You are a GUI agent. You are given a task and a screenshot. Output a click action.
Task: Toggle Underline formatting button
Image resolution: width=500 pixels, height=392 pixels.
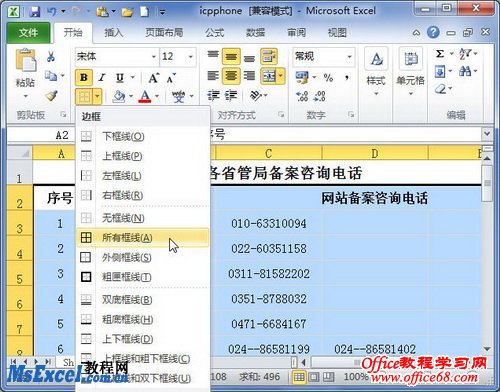click(120, 78)
